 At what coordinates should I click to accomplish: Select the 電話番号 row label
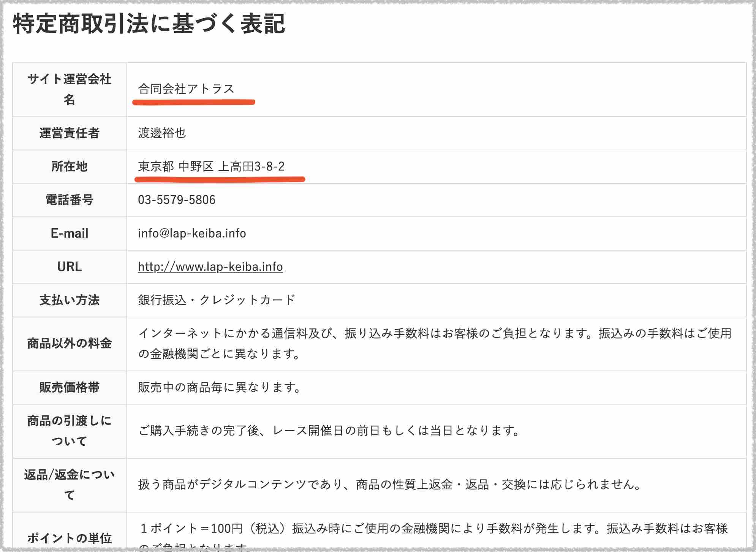(x=69, y=200)
